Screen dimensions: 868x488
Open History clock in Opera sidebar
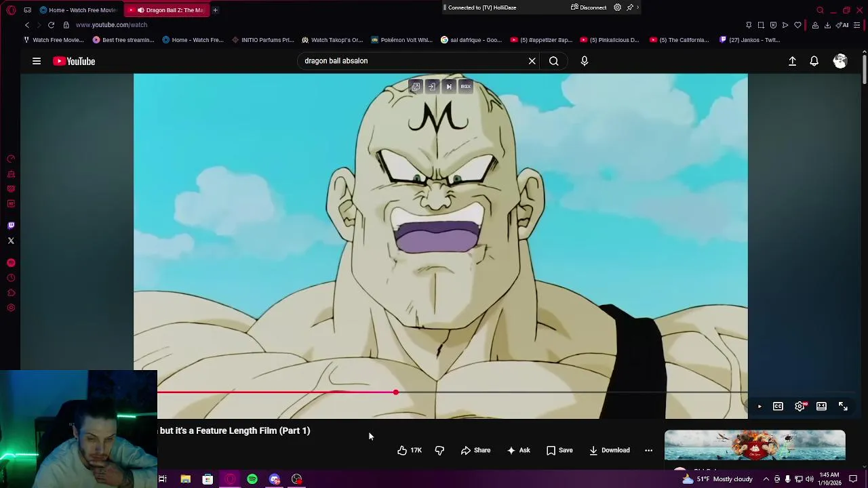click(11, 278)
